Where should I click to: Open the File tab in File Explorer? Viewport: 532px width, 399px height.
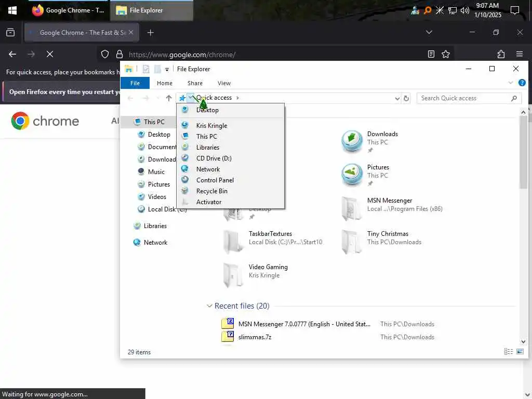pyautogui.click(x=135, y=83)
